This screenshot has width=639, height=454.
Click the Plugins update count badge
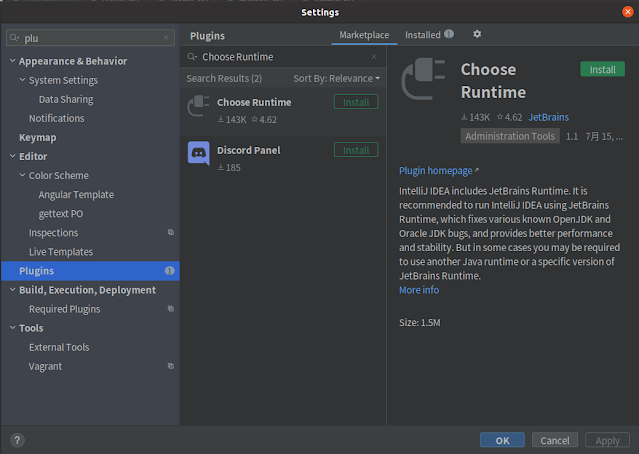(170, 271)
